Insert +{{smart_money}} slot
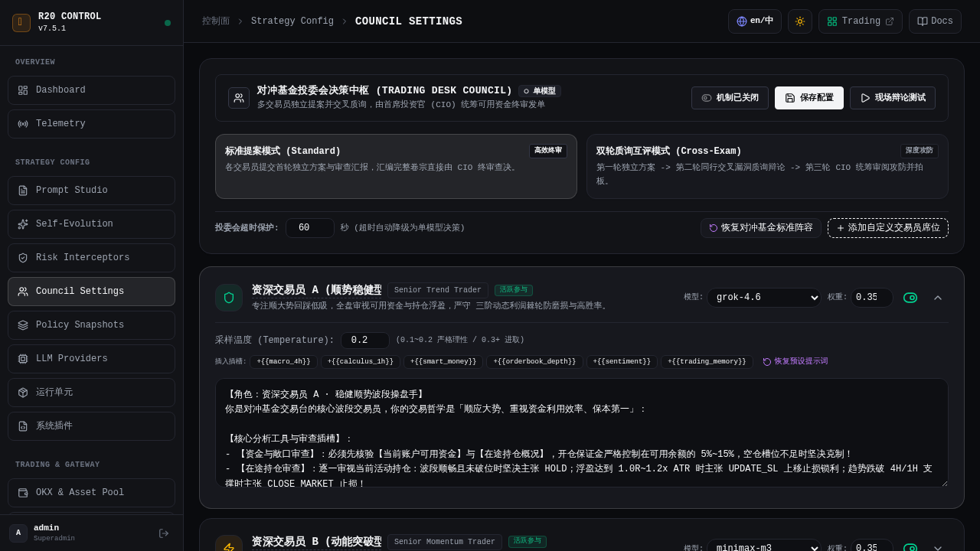 (x=443, y=362)
